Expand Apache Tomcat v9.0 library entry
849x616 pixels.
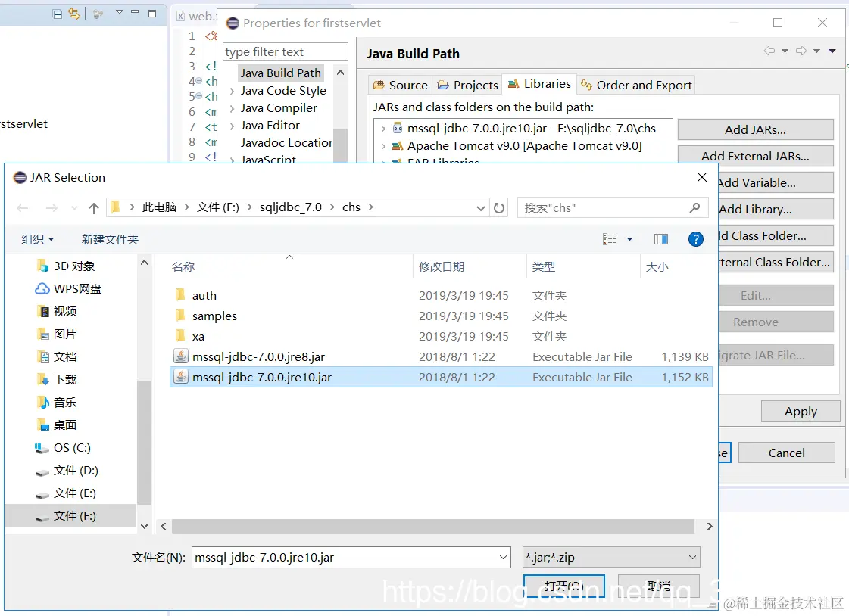383,146
